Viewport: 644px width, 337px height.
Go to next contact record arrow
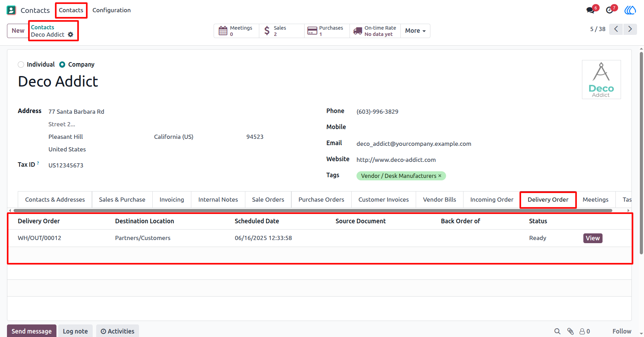tap(630, 29)
